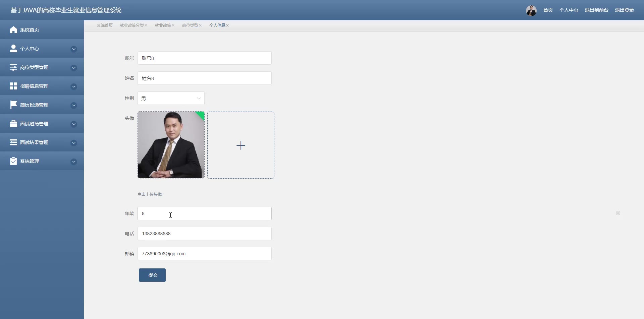This screenshot has width=644, height=319.
Task: Open 岗位类型管理 sidebar menu item
Action: (42, 67)
